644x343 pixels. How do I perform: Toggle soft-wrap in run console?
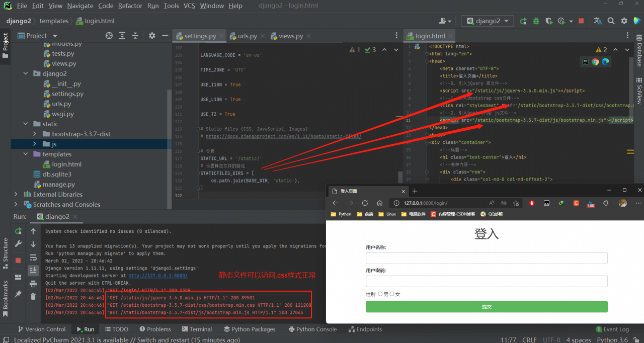(33, 258)
